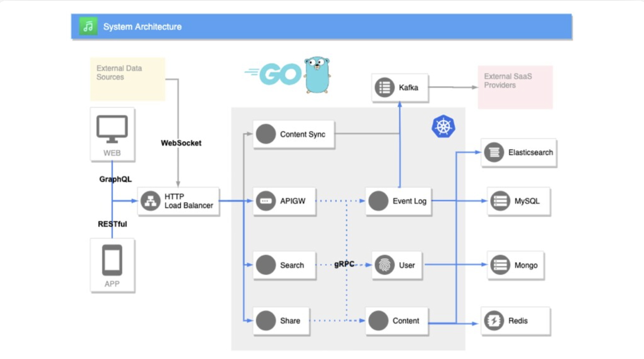644x359 pixels.
Task: Select the WebSocket connection label
Action: point(181,143)
